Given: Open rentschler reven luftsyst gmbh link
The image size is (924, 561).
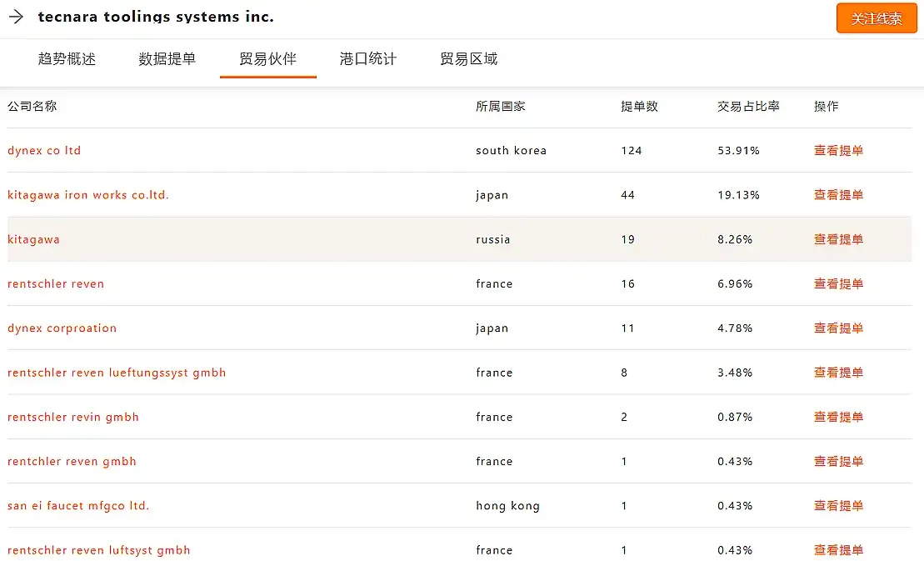Looking at the screenshot, I should coord(99,550).
